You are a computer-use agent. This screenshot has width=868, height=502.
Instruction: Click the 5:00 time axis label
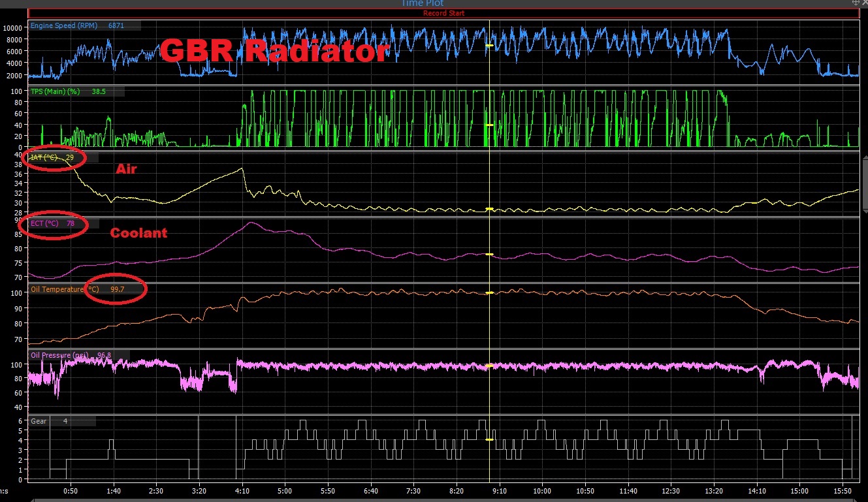point(285,490)
